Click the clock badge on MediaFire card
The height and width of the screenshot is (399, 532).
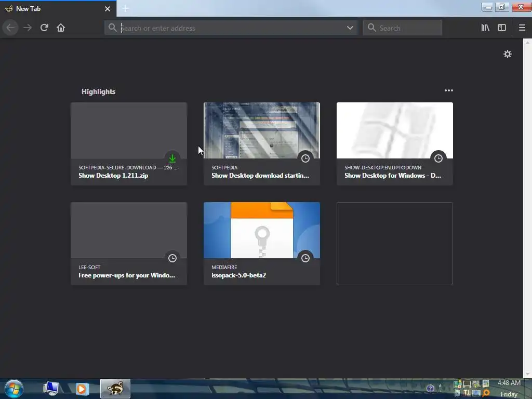(x=305, y=258)
